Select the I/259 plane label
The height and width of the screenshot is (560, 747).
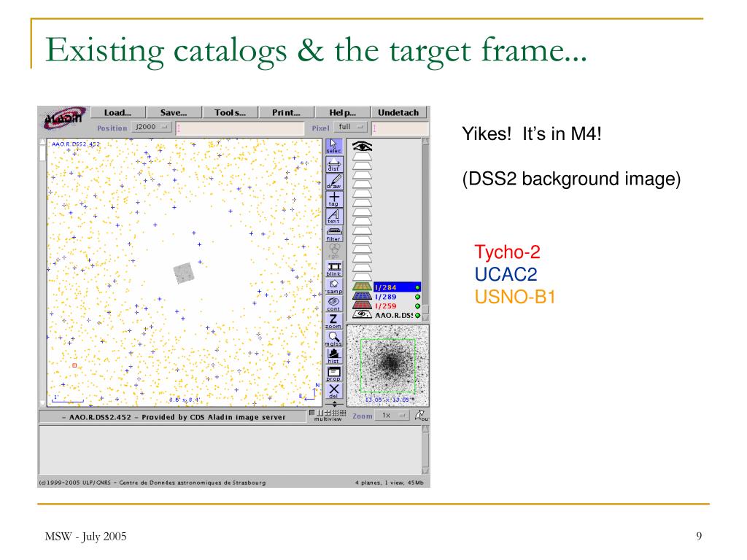386,306
